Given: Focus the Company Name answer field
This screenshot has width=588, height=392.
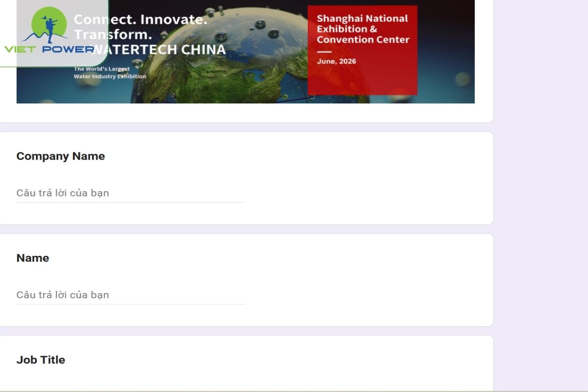Looking at the screenshot, I should (x=131, y=193).
